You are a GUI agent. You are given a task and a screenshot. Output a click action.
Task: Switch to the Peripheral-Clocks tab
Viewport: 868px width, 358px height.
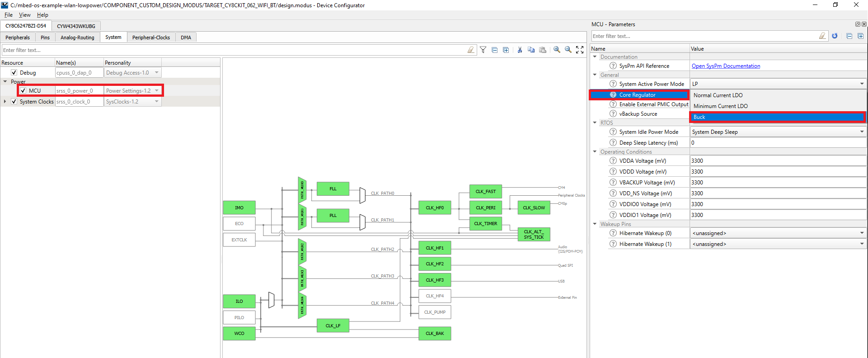[151, 38]
